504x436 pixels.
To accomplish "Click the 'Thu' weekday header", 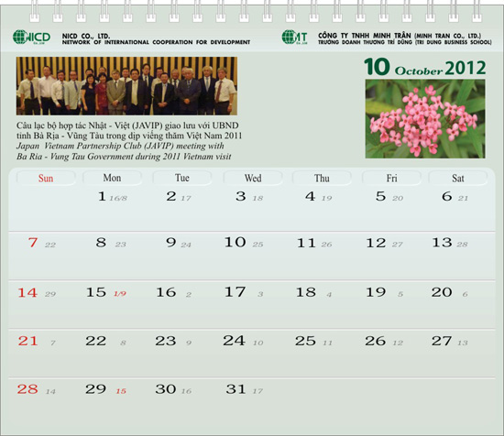I will [x=322, y=178].
